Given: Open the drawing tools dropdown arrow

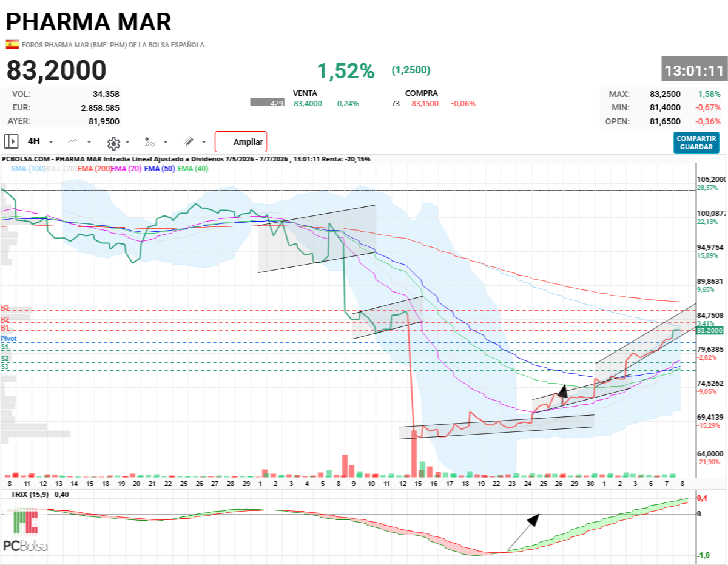Looking at the screenshot, I should coord(203,142).
